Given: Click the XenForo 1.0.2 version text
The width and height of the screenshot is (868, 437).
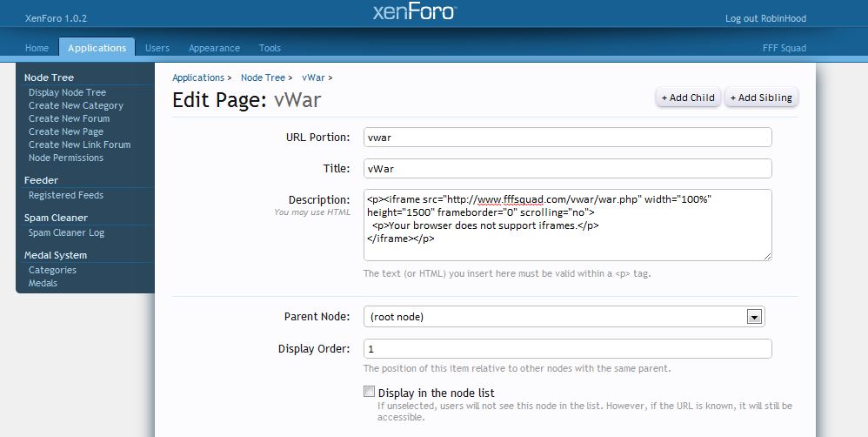Looking at the screenshot, I should (x=56, y=18).
